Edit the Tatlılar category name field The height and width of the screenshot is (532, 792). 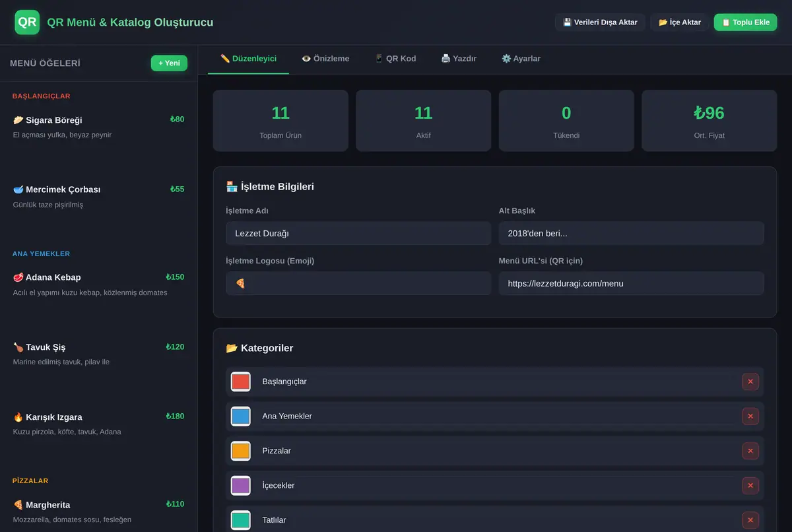point(496,520)
